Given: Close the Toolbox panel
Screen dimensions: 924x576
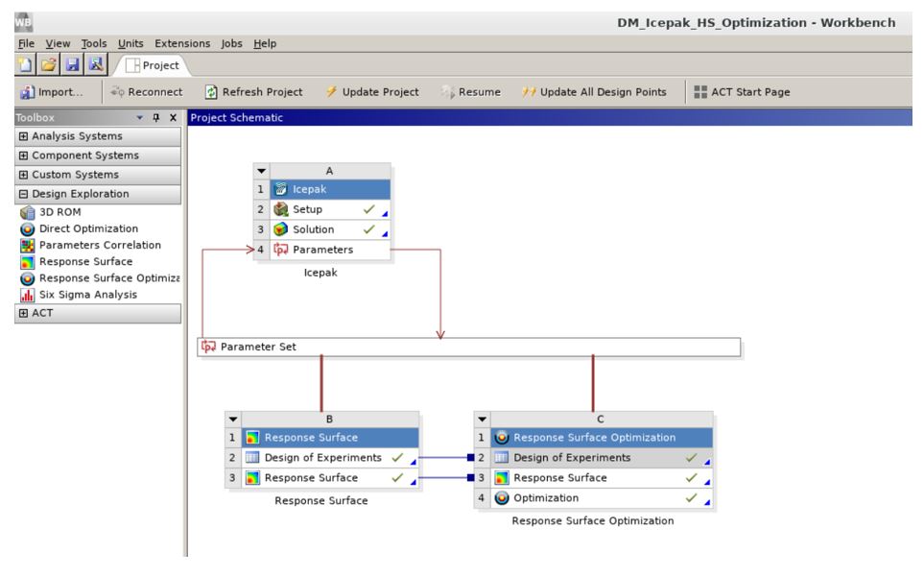Looking at the screenshot, I should coord(174,118).
